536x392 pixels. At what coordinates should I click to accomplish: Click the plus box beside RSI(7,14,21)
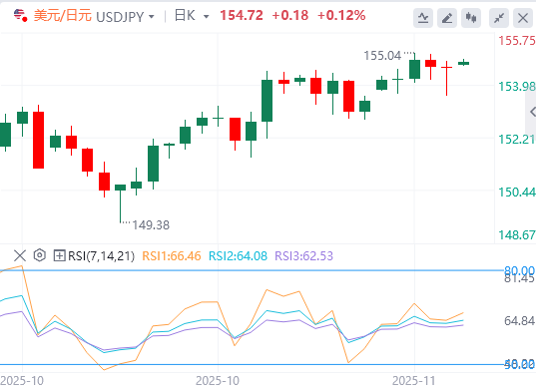point(59,255)
